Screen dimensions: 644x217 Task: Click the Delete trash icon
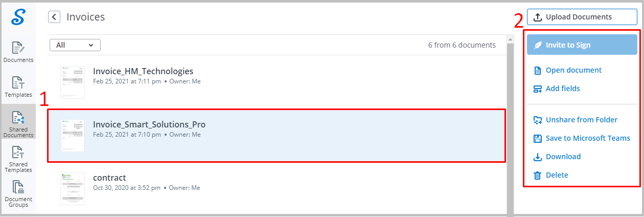[537, 176]
